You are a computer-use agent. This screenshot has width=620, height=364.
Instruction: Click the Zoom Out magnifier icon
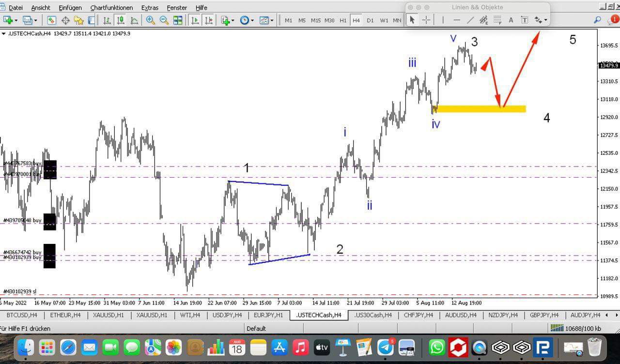click(x=164, y=20)
